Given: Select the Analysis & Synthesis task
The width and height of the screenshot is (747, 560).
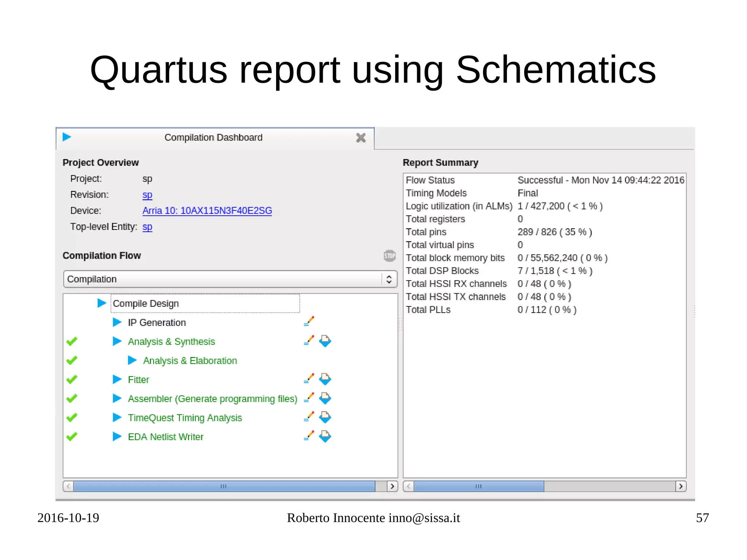Looking at the screenshot, I should click(x=171, y=341).
